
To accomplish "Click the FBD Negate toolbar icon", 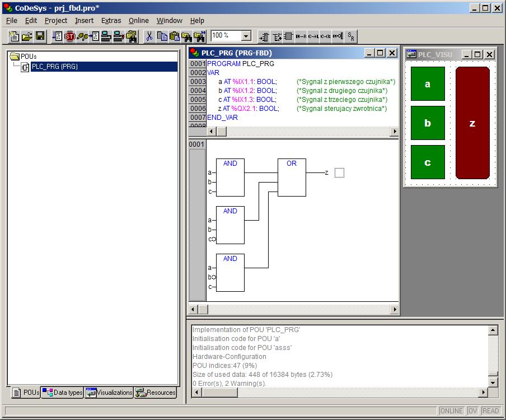I will [x=338, y=37].
